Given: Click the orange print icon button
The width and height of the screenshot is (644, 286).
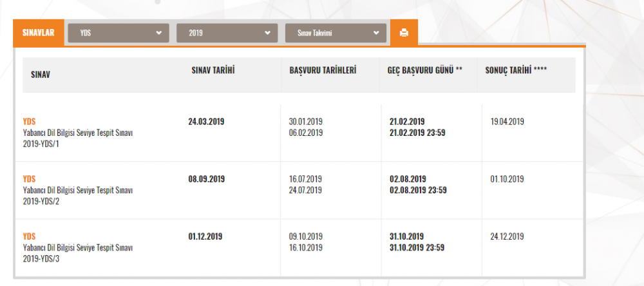Looking at the screenshot, I should [404, 32].
